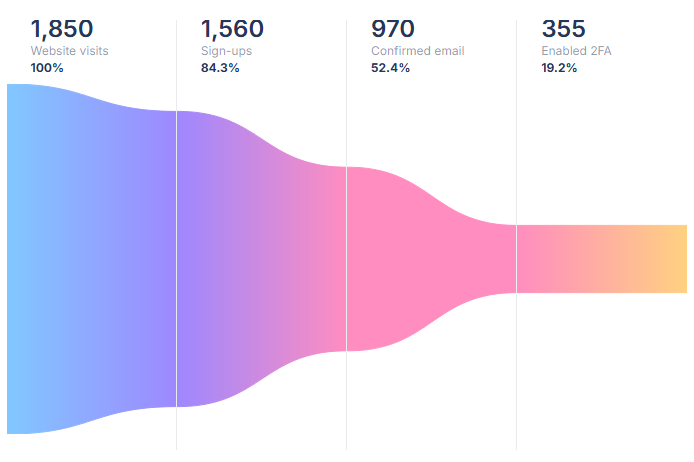
Task: Click the 100% percentage value
Action: pos(47,68)
